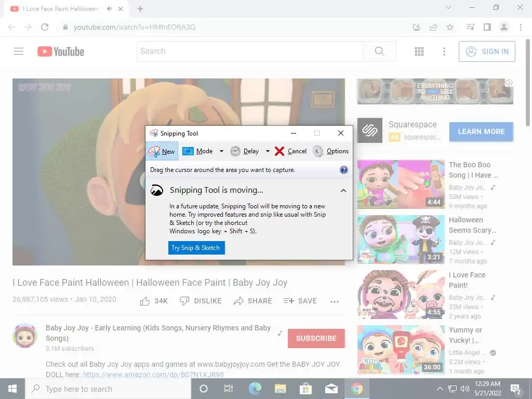Start a new snip in Snipping Tool
Viewport: 532px width, 399px height.
click(162, 151)
